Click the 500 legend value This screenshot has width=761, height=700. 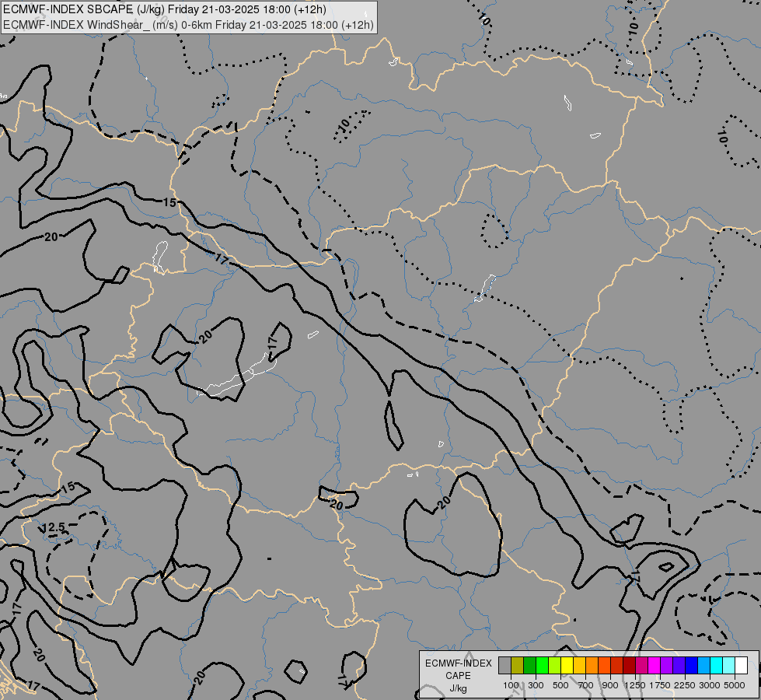point(560,685)
